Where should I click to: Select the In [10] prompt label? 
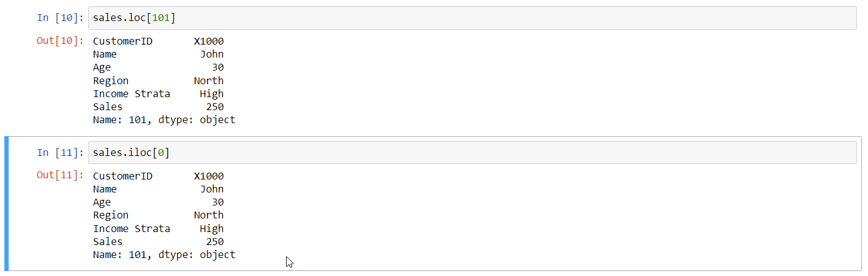coord(60,18)
